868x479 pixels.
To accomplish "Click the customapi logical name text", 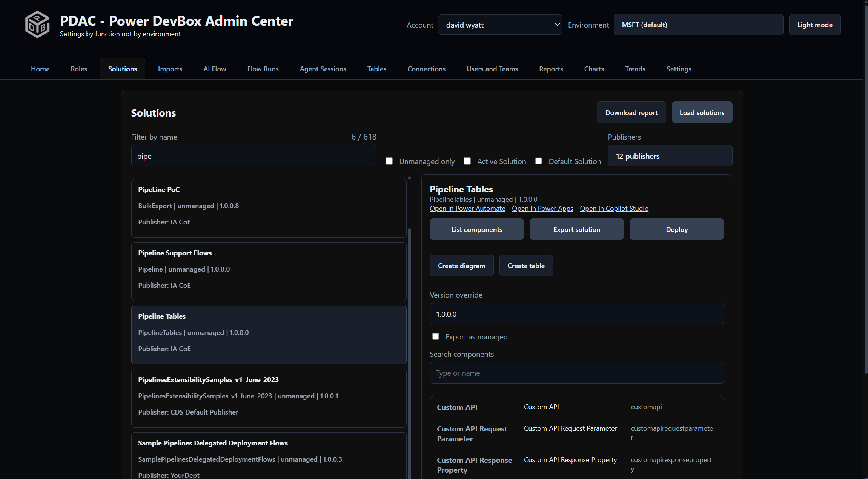I will [646, 407].
